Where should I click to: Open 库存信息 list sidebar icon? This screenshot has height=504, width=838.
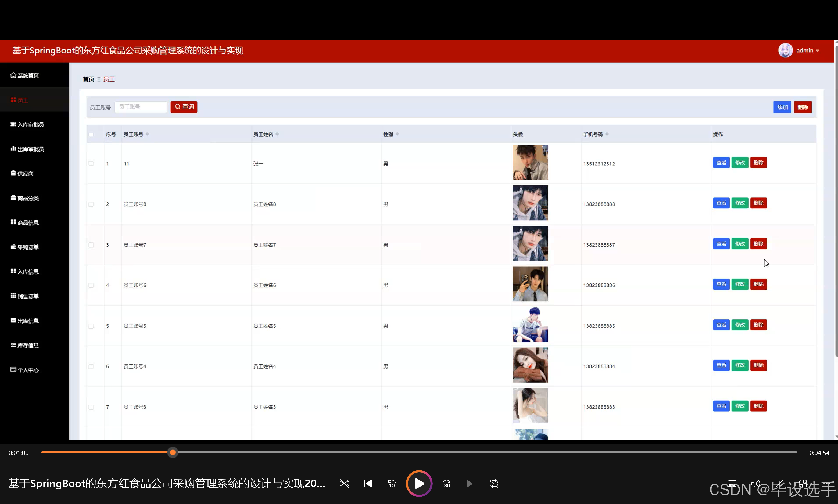click(x=13, y=345)
